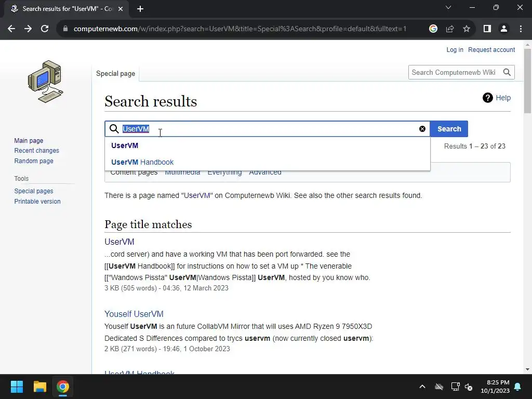Click the muted volume tray icon
Screen dimensions: 532x399
click(x=469, y=387)
